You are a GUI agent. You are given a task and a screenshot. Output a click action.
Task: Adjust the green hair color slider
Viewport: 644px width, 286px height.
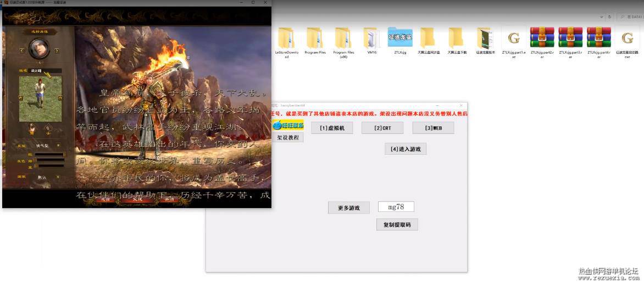click(49, 160)
